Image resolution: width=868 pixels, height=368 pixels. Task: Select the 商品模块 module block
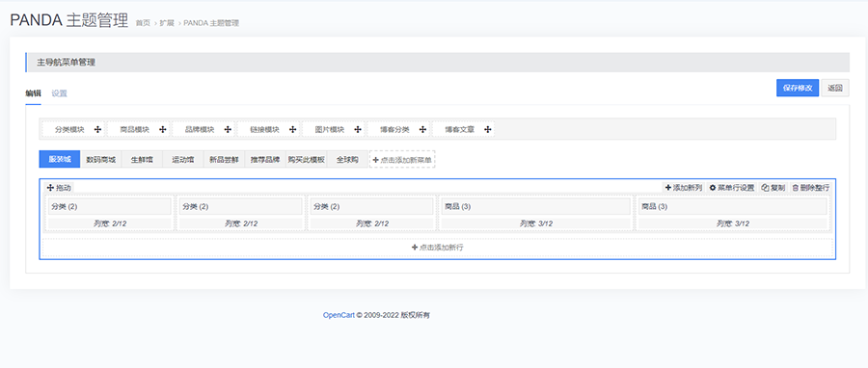[138, 129]
